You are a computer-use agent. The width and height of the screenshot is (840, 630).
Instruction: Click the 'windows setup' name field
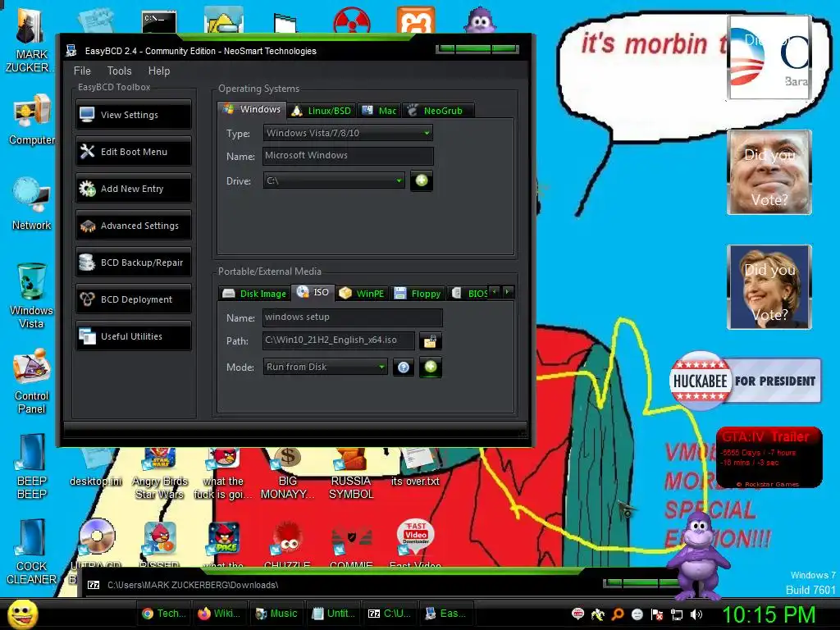(x=353, y=317)
